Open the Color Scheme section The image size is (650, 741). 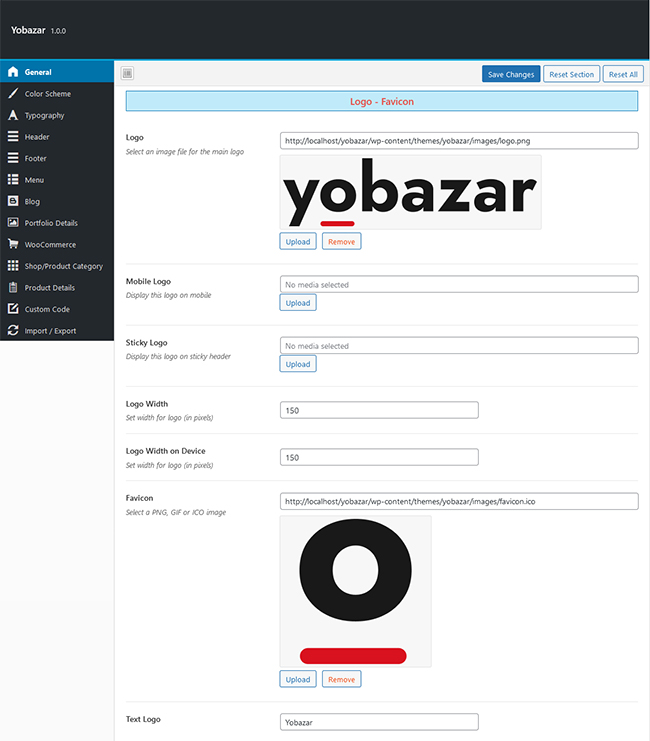[57, 94]
